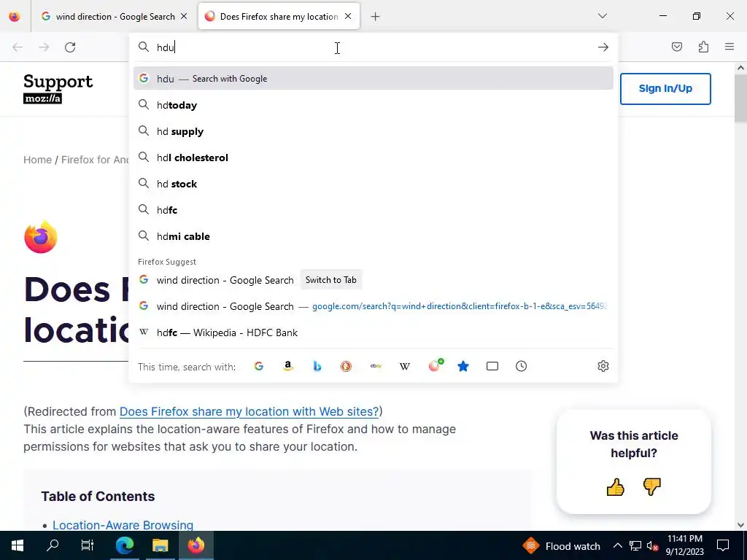Click the go arrow in the address bar
747x560 pixels.
[603, 47]
